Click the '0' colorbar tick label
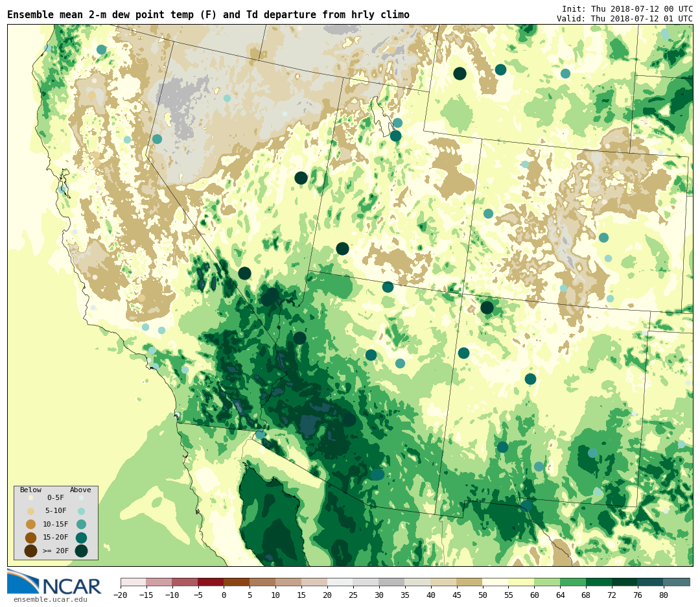The image size is (700, 607). coord(224,595)
